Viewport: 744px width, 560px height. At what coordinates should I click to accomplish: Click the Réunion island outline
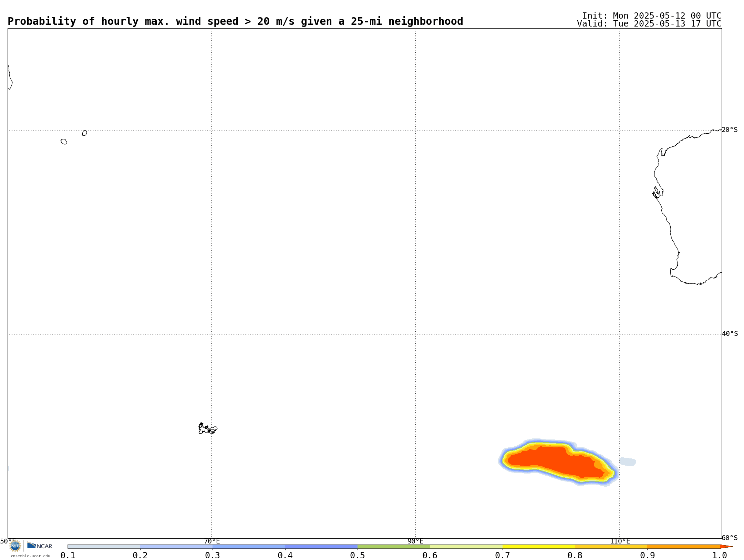64,142
